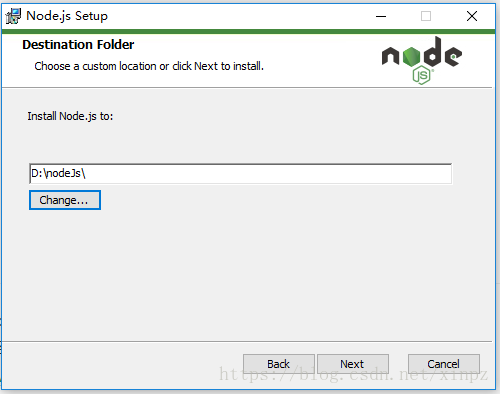The width and height of the screenshot is (500, 394).
Task: Click the Change... button
Action: [65, 200]
